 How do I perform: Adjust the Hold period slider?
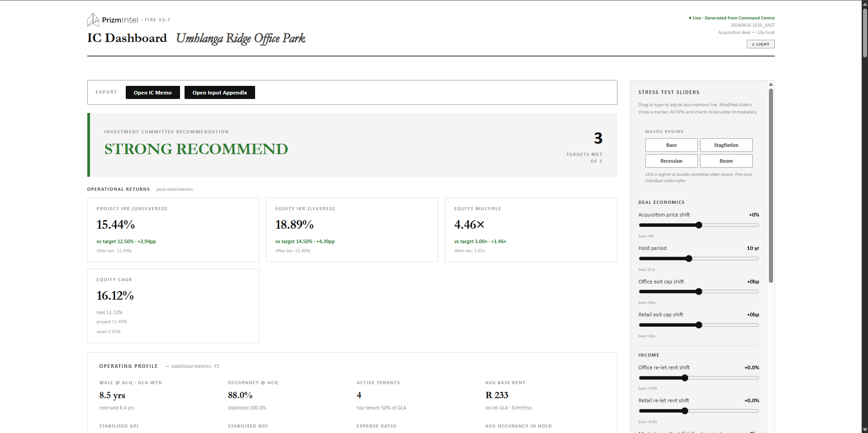click(698, 259)
